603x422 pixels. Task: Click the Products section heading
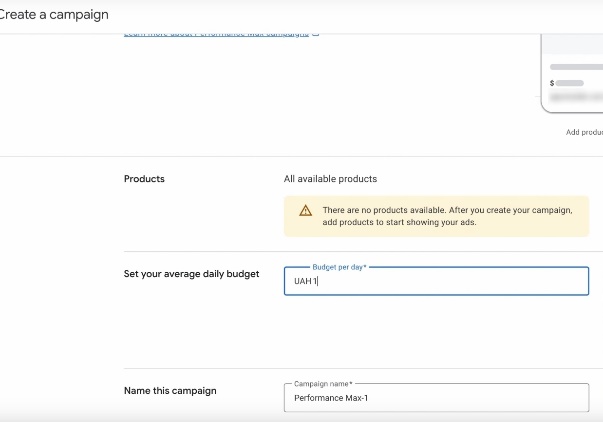point(144,179)
